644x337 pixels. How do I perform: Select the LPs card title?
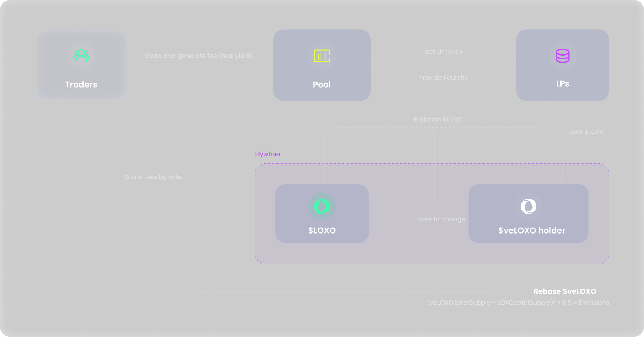tap(563, 84)
